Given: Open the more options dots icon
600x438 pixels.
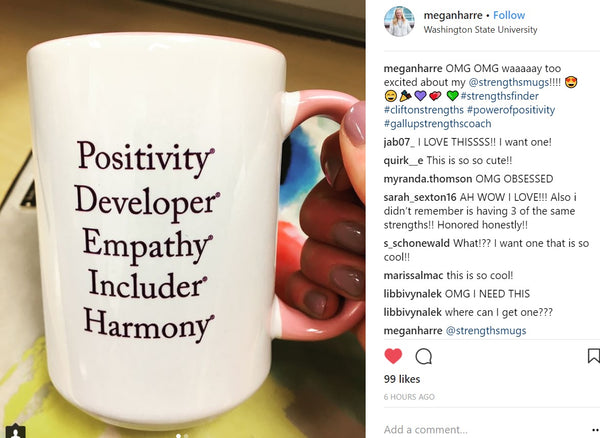Looking at the screenshot, I should [x=595, y=430].
